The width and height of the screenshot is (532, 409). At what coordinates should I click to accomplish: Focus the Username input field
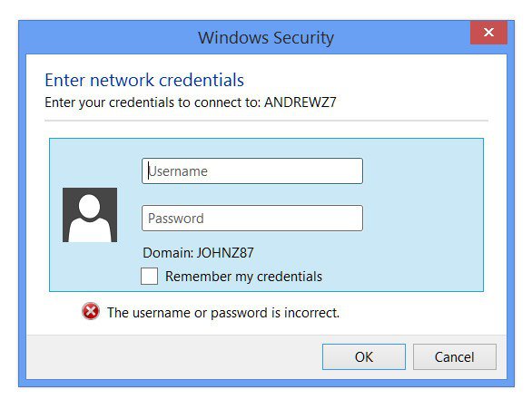point(252,171)
